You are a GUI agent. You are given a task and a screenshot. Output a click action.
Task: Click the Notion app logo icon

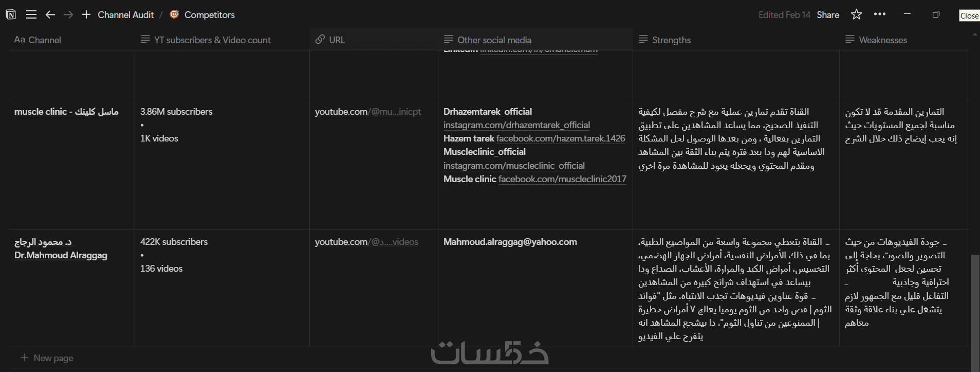[11, 14]
